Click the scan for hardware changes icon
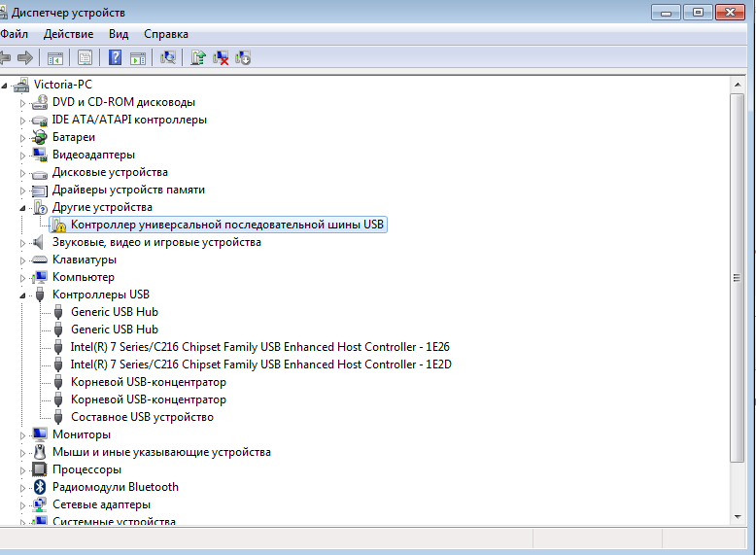 tap(168, 58)
